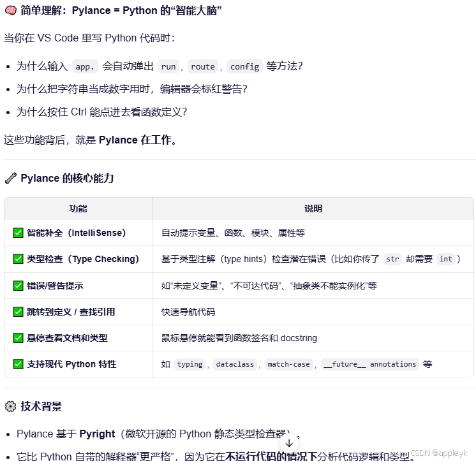Screen dimensions: 476x461
Task: Click green check icon for 错误/警告提示 row
Action: point(19,286)
